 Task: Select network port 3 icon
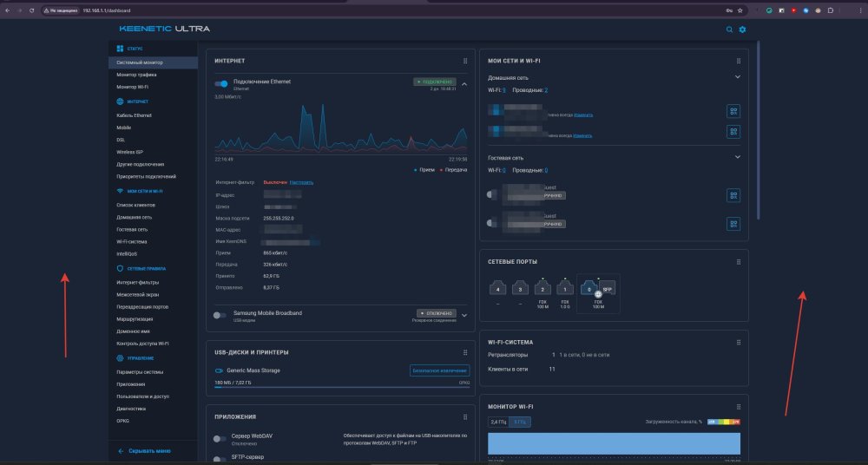(520, 288)
